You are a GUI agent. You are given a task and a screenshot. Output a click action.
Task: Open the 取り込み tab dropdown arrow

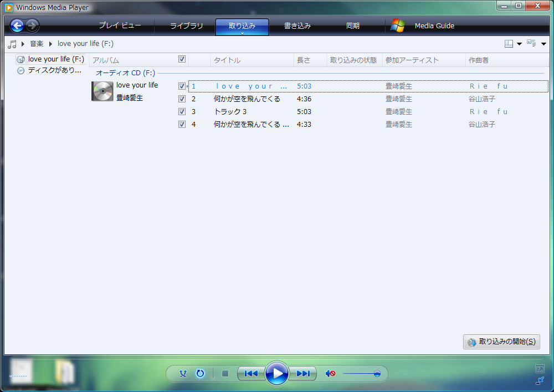(x=242, y=33)
